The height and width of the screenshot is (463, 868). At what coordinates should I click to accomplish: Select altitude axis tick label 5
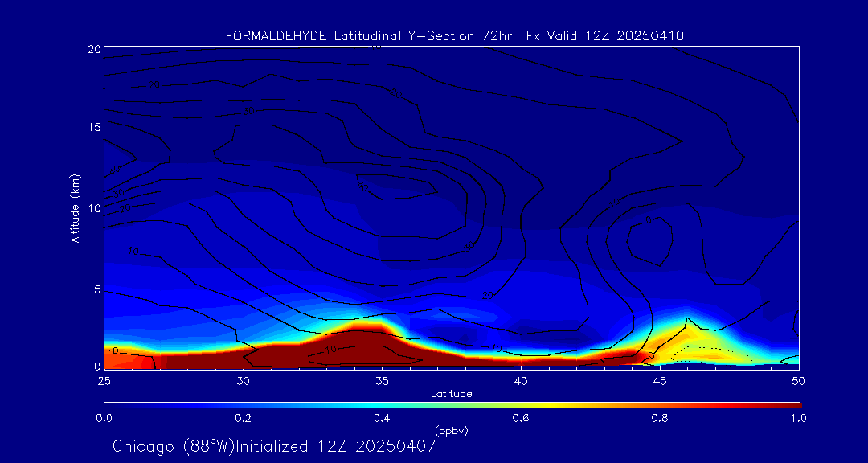96,289
